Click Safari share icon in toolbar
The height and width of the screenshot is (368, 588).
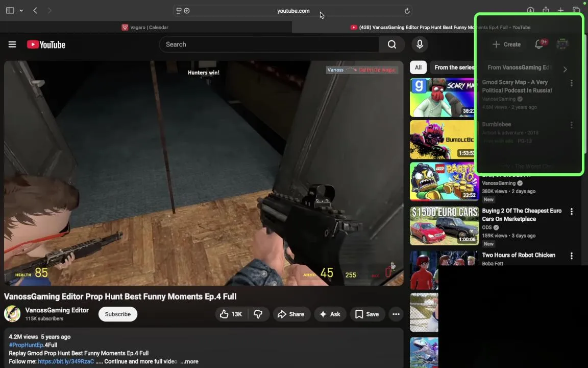coord(546,10)
